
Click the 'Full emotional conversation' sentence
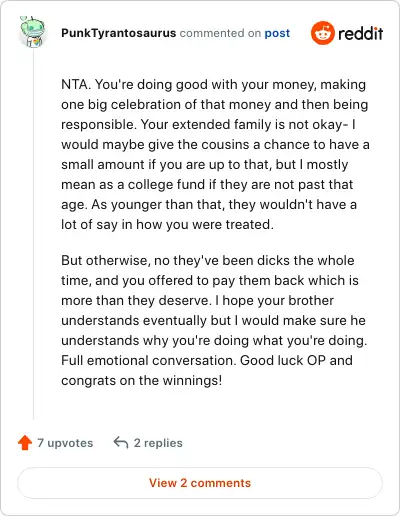pos(148,360)
